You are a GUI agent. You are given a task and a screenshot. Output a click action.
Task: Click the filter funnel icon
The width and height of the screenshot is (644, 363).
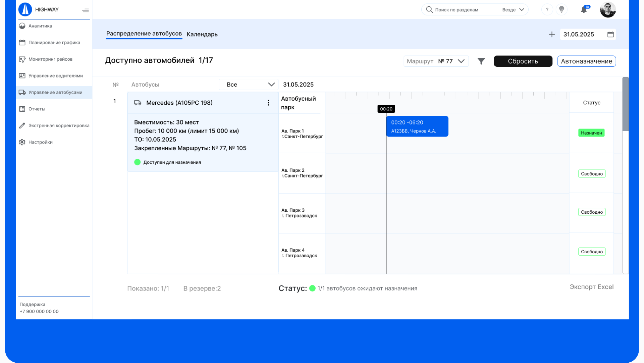[481, 61]
